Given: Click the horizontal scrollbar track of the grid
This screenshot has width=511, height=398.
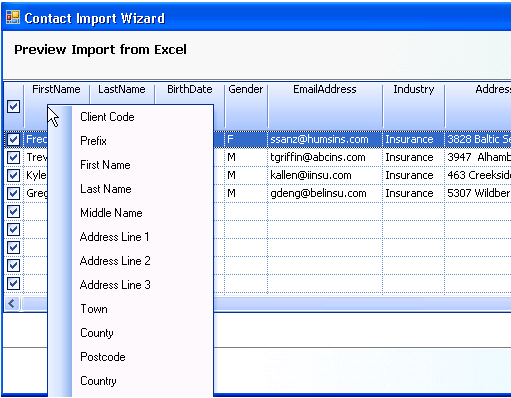Looking at the screenshot, I should pos(362,304).
